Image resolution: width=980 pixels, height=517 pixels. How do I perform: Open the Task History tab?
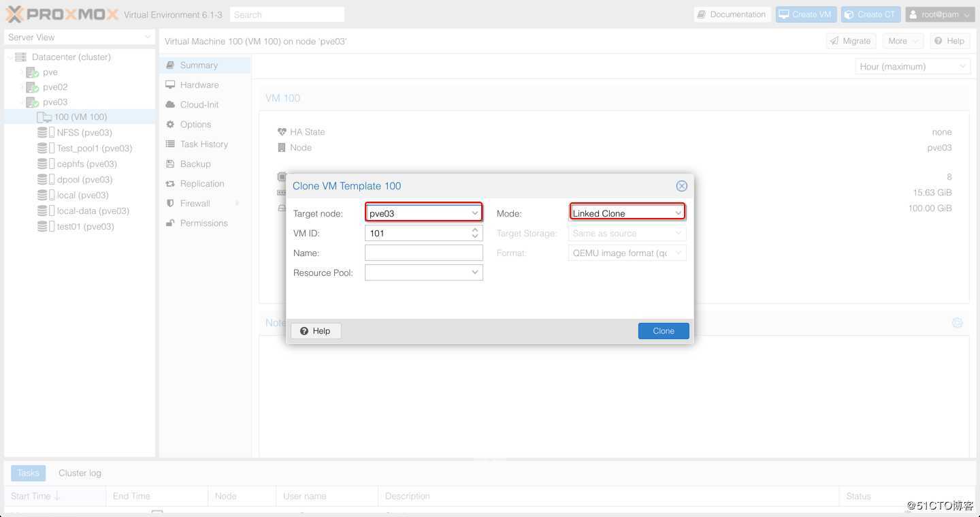(205, 144)
